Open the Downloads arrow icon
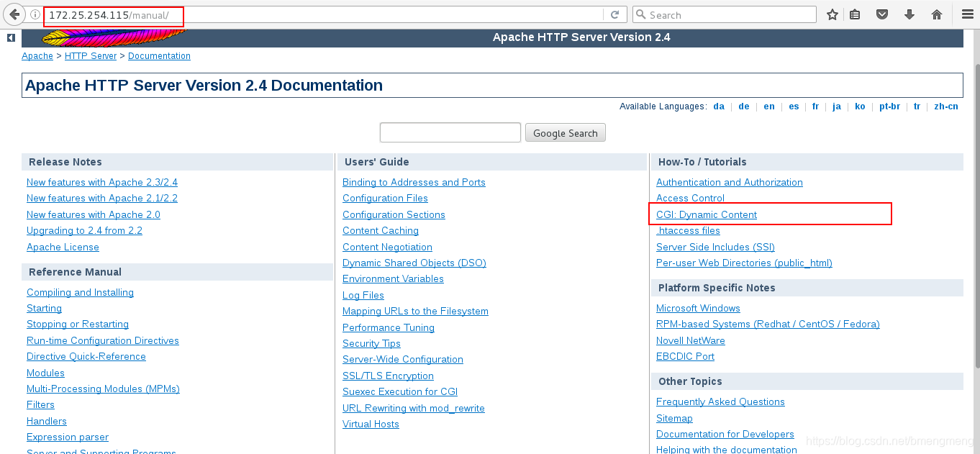The height and width of the screenshot is (454, 980). [x=909, y=14]
